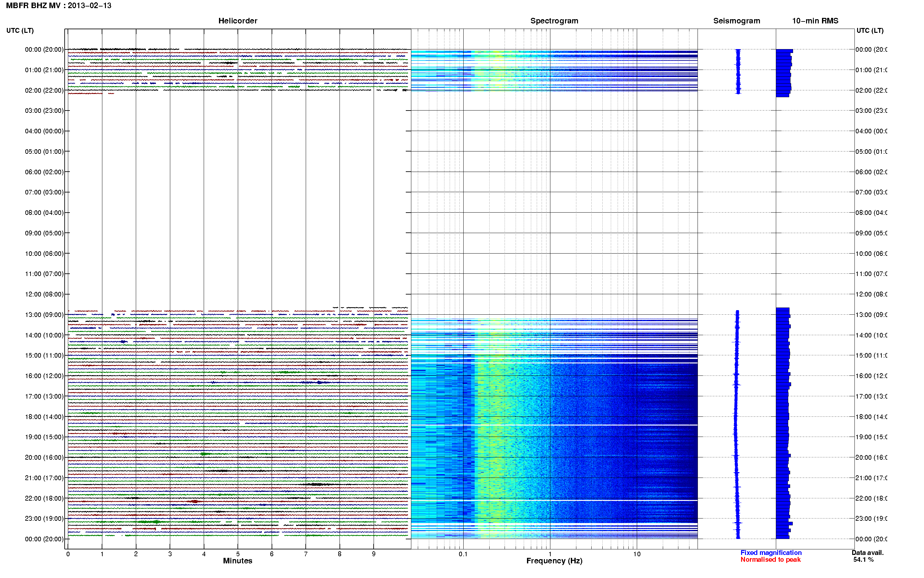Select the 10:00 (06:00) label on left axis
Screen dimensions: 924x578
44,254
